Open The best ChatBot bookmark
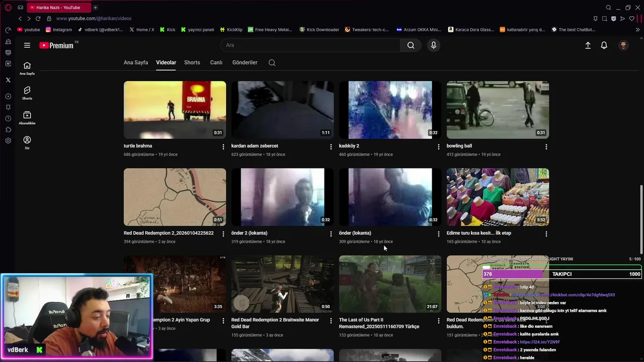Image resolution: width=644 pixels, height=362 pixels. 574,30
